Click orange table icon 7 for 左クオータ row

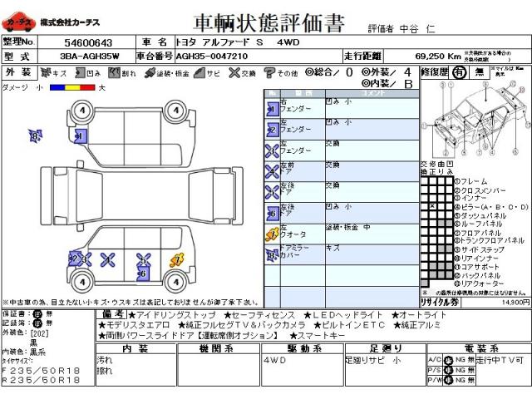pyautogui.click(x=272, y=234)
